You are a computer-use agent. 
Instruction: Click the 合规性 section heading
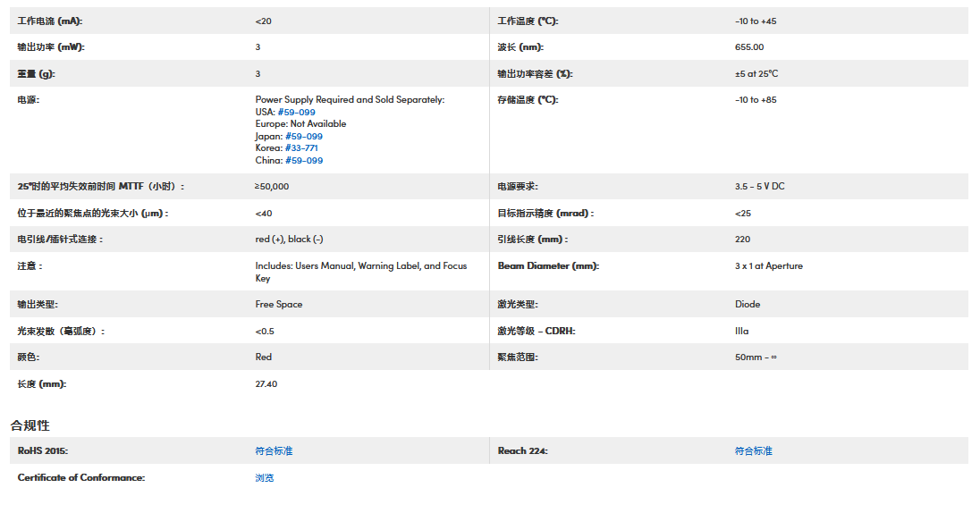(30, 425)
